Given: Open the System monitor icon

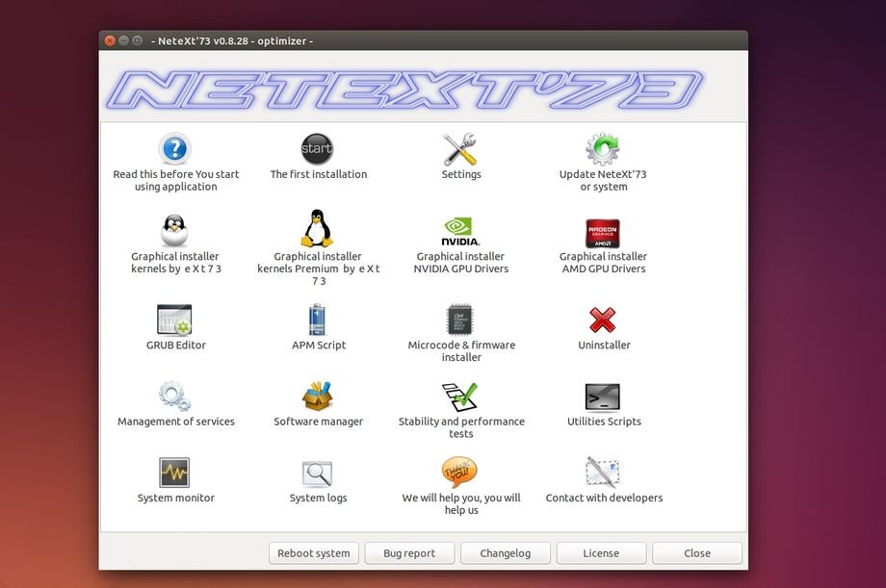Looking at the screenshot, I should 174,473.
